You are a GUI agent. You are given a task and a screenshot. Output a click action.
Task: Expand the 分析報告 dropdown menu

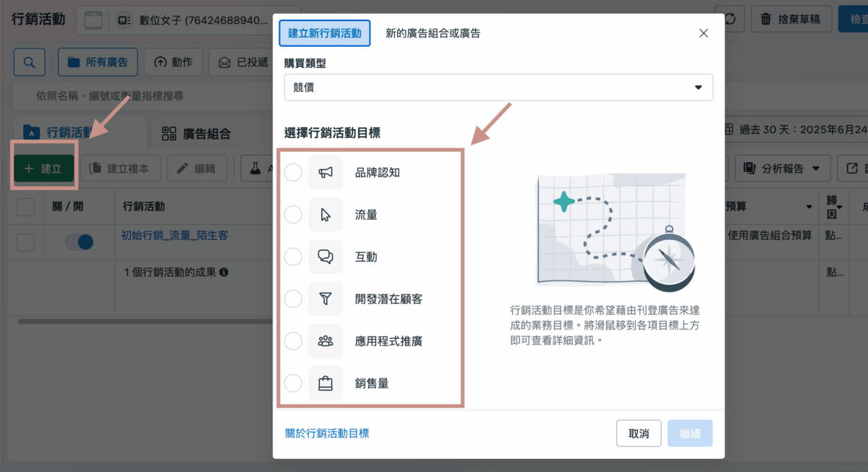(x=782, y=168)
